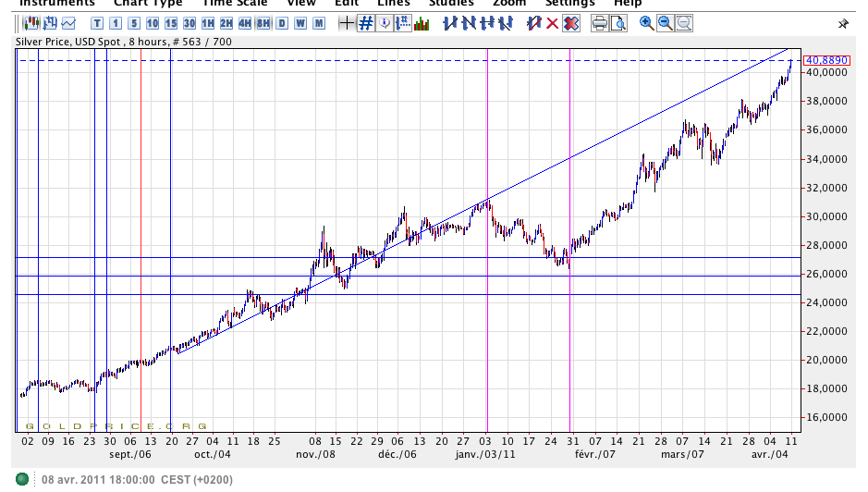Open the Time Scale menu
The height and width of the screenshot is (492, 868).
point(235,3)
